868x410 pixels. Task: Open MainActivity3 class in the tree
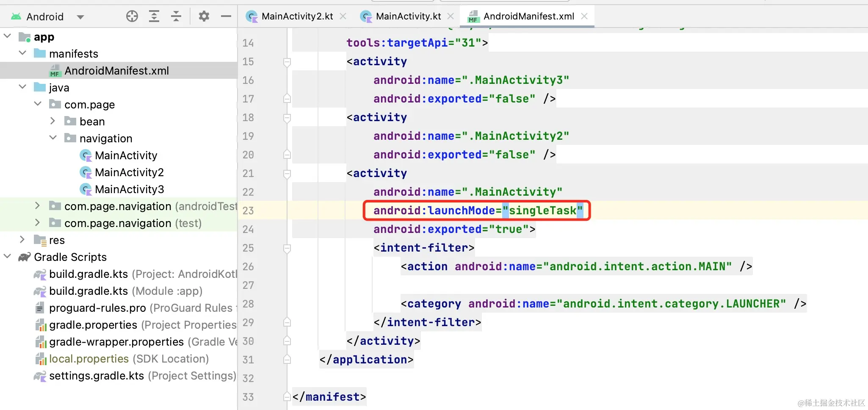click(x=129, y=189)
